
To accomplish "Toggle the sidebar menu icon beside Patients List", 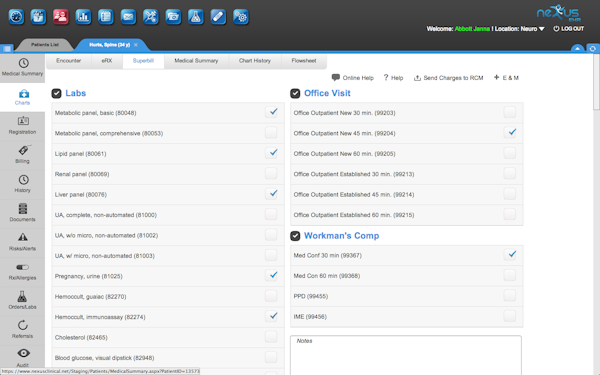I will (x=7, y=49).
